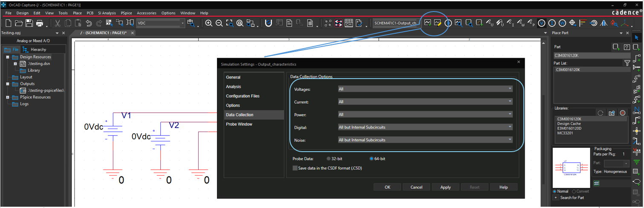Click the Print icon in toolbar
Viewport: 644px width, 208px height.
(x=40, y=23)
